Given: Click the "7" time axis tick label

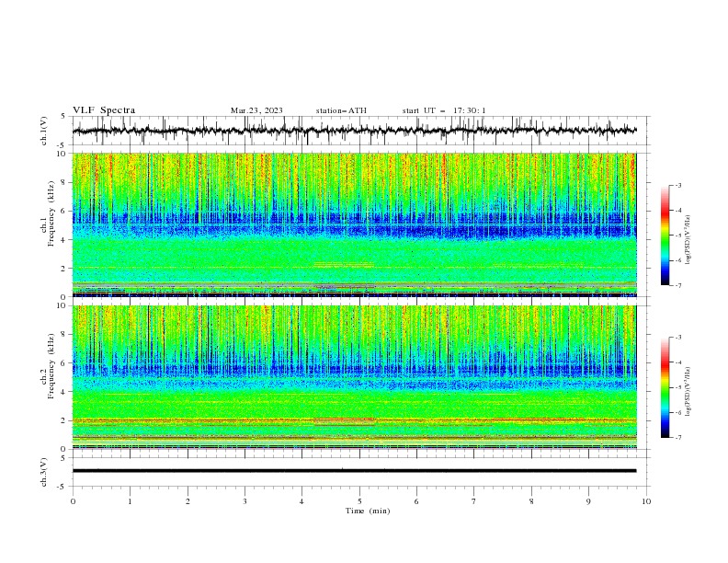Looking at the screenshot, I should 474,501.
